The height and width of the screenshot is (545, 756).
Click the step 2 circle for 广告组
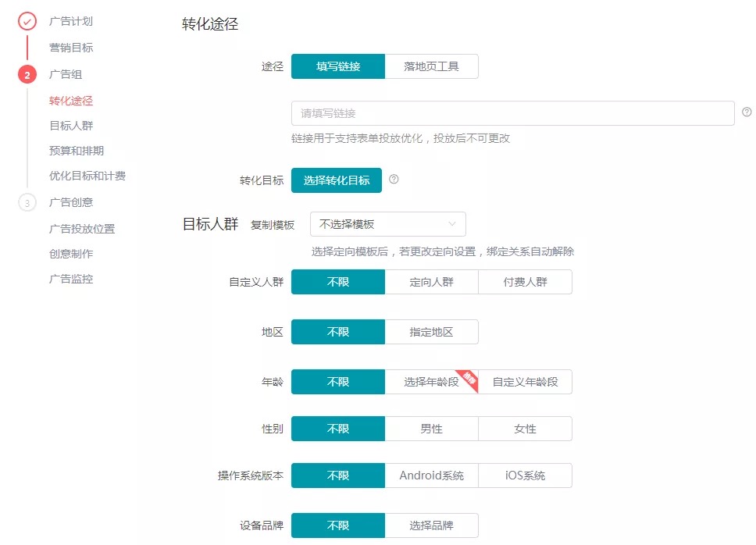pyautogui.click(x=27, y=74)
